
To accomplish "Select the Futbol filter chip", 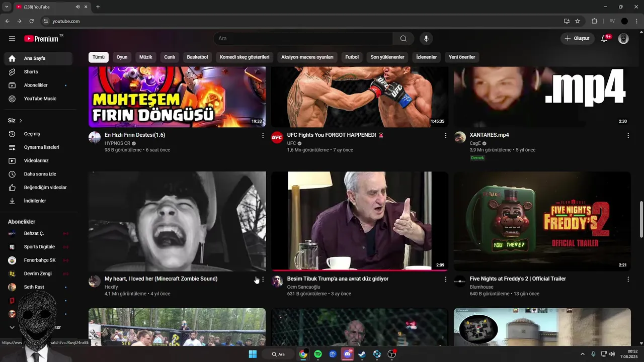I will [352, 57].
